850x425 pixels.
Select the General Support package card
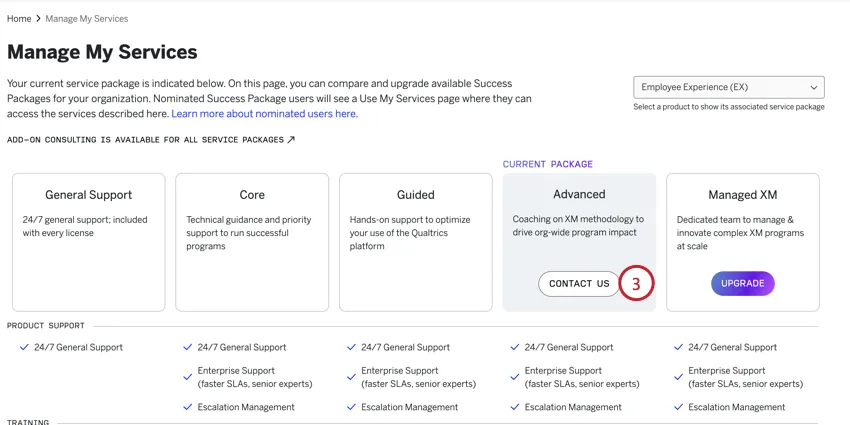(88, 241)
